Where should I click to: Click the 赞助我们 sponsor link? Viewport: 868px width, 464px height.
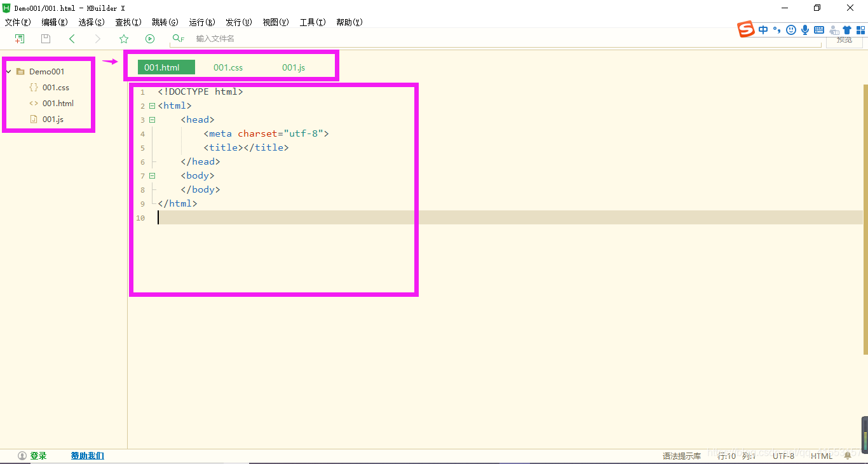click(x=88, y=456)
